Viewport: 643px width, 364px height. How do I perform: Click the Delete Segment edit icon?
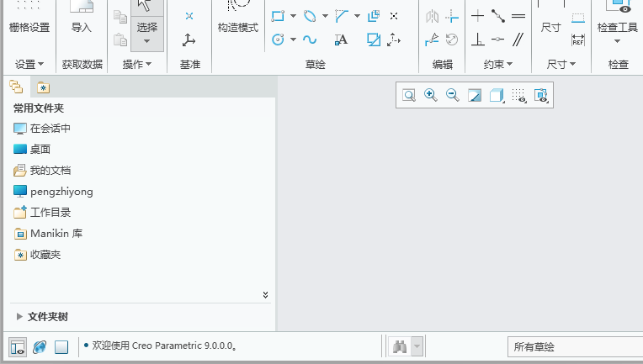coord(432,40)
